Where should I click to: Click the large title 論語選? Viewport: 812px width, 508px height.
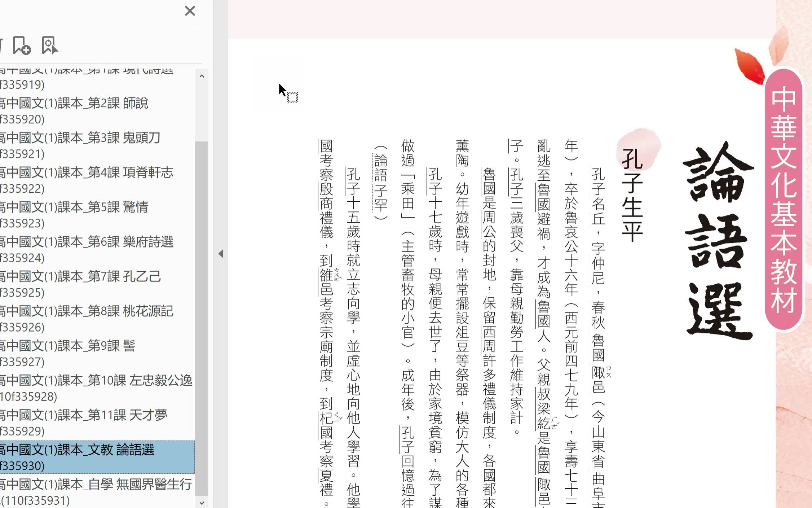pos(719,240)
